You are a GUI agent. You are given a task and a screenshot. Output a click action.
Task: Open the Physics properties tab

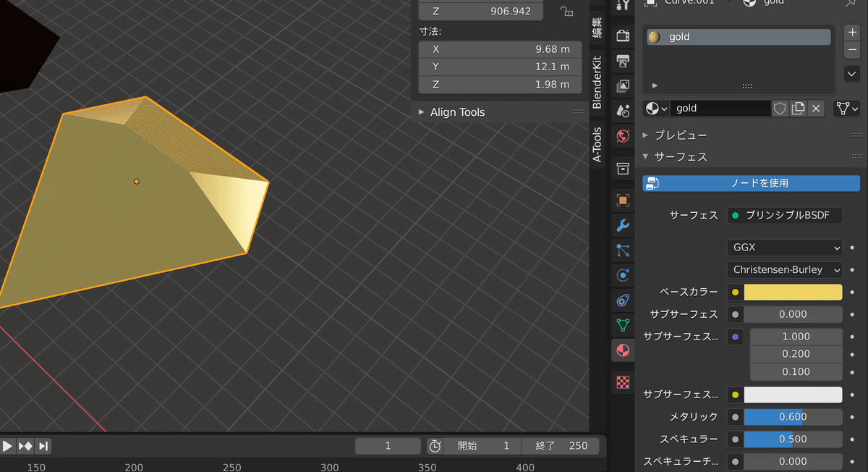(x=622, y=275)
